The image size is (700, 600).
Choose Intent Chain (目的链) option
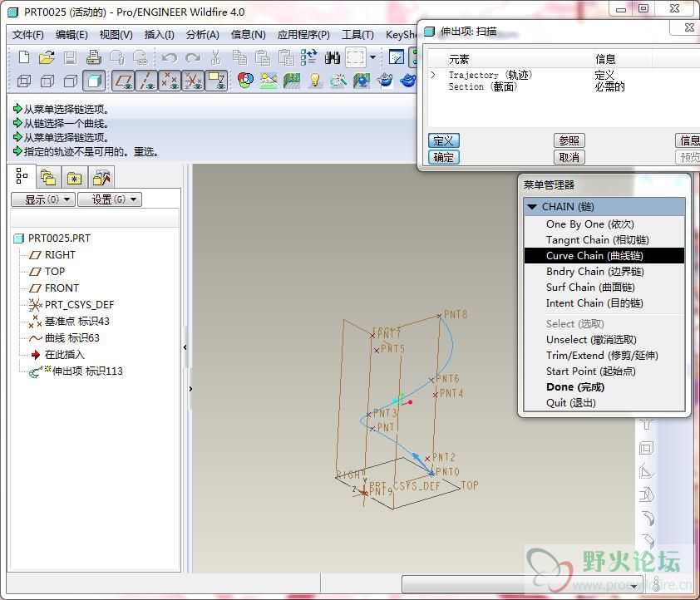[604, 303]
